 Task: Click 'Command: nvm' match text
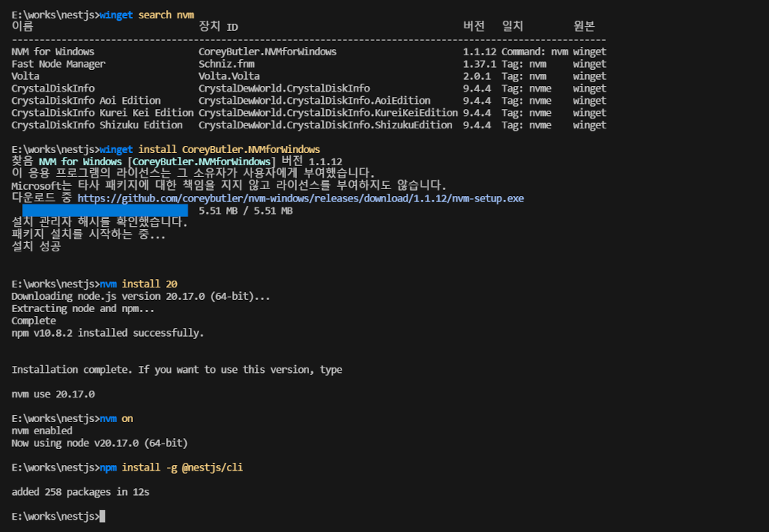[534, 52]
